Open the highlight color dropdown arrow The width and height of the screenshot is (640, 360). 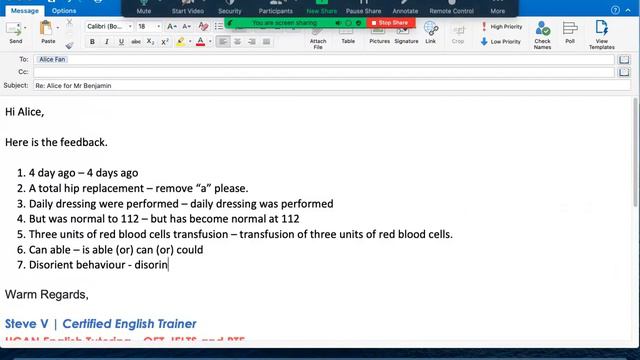(190, 42)
